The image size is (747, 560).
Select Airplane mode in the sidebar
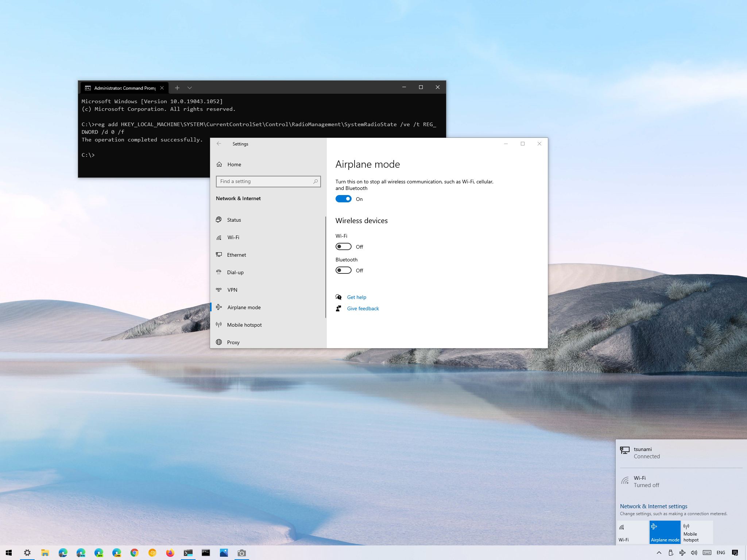coord(268,307)
